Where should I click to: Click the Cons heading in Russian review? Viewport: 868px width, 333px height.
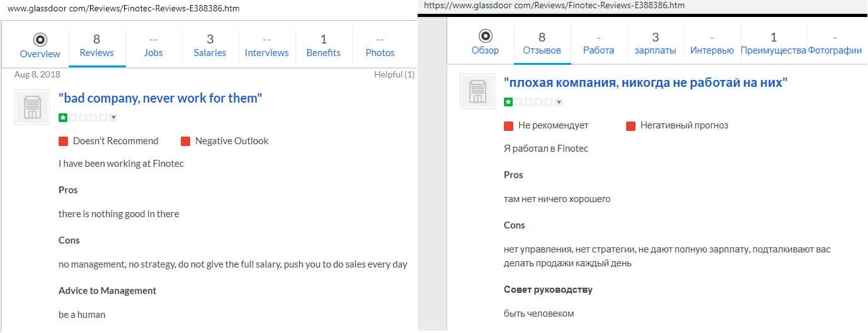coord(515,225)
